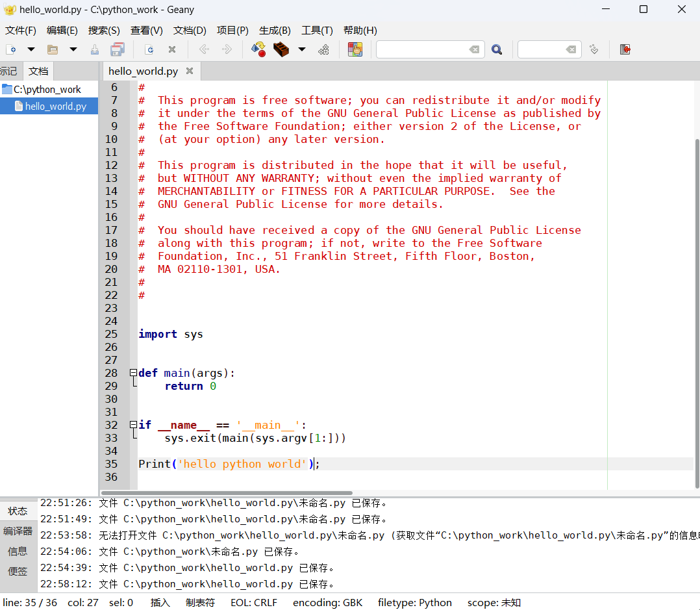Click inside the toolbar search text field
The height and width of the screenshot is (610, 700).
coord(422,49)
